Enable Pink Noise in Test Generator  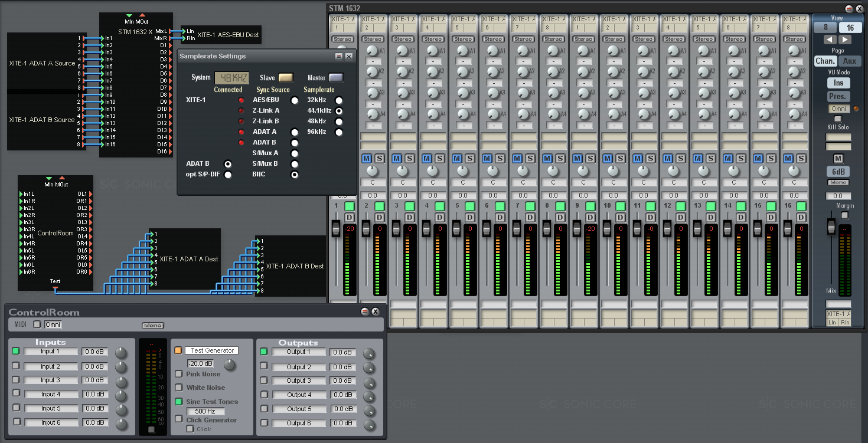[179, 374]
